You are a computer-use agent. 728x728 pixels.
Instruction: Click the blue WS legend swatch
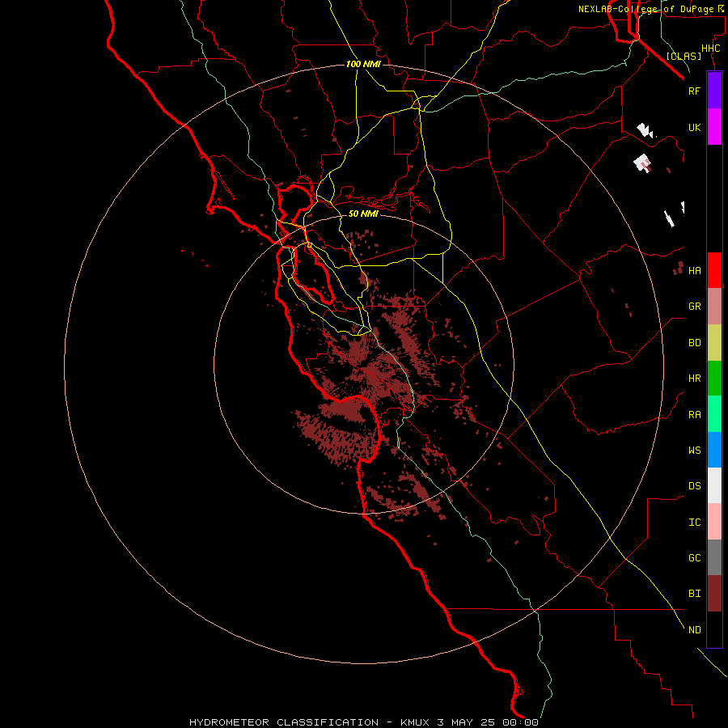[714, 450]
